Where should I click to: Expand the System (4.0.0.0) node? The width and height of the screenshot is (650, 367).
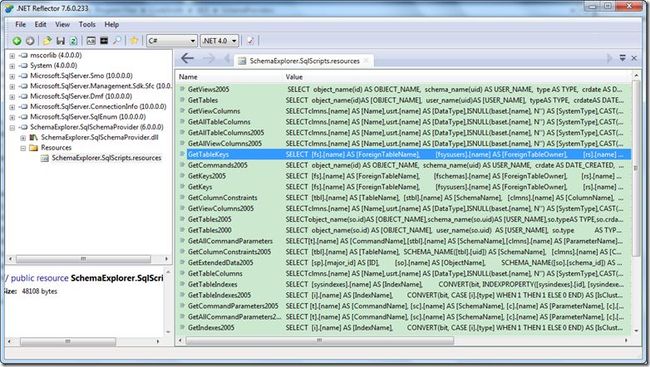pyautogui.click(x=12, y=66)
